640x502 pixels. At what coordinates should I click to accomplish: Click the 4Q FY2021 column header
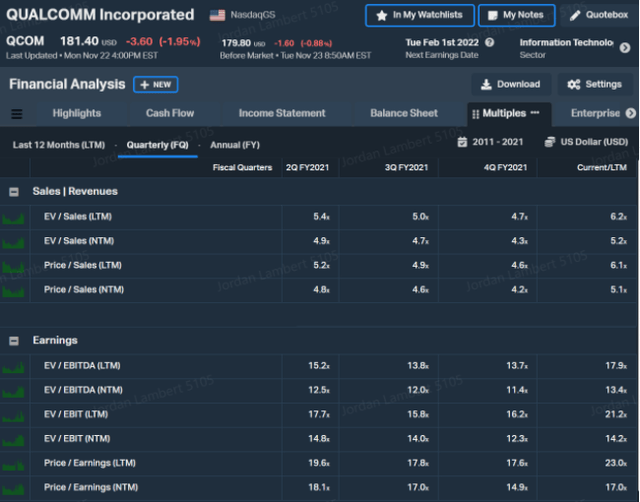click(x=505, y=168)
